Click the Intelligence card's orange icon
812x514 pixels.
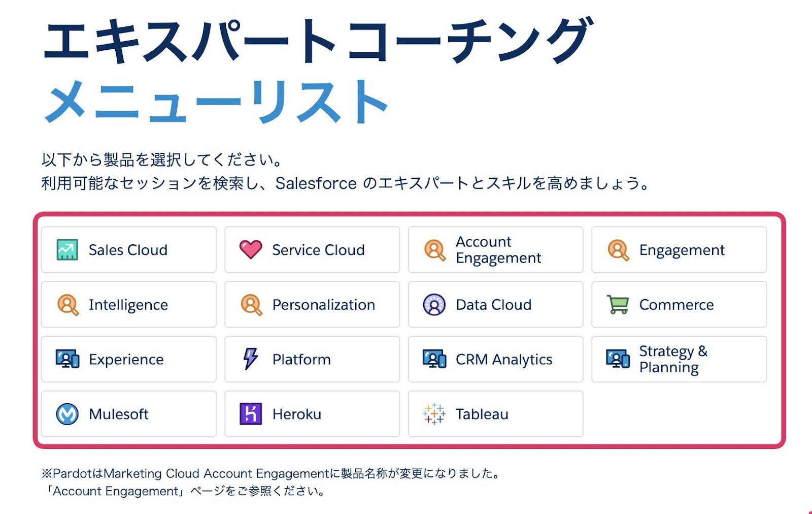pyautogui.click(x=67, y=305)
